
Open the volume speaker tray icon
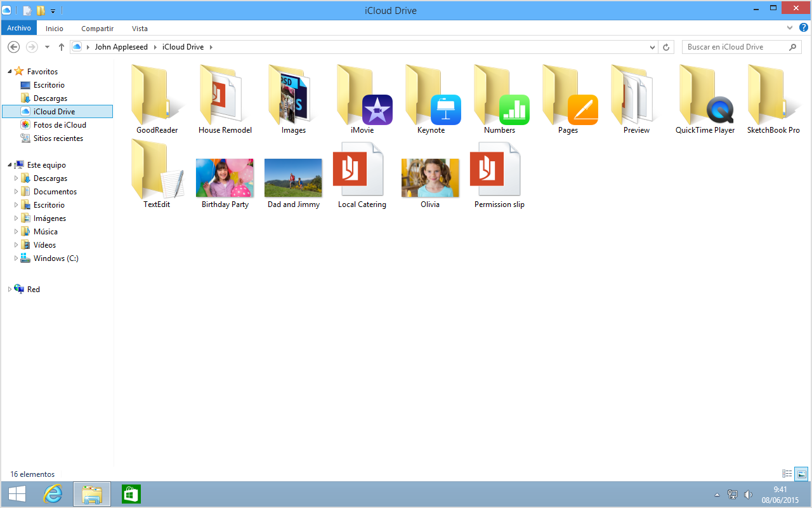pyautogui.click(x=748, y=495)
